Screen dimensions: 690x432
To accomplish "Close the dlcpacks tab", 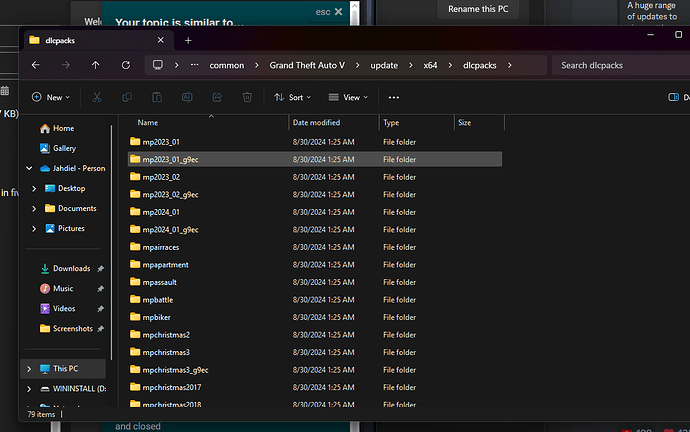I will [161, 40].
